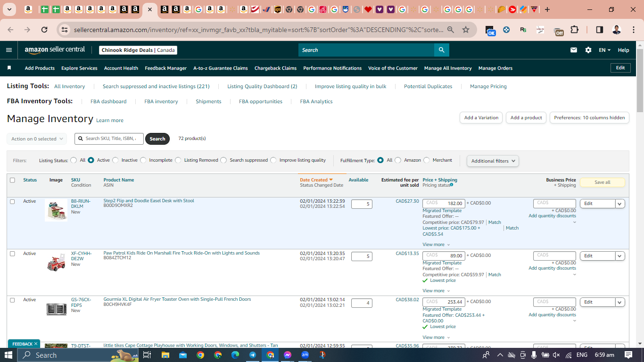The width and height of the screenshot is (644, 362).
Task: Open Edit dropdown arrow for Gourmia Air Fryer row
Action: coord(620,302)
